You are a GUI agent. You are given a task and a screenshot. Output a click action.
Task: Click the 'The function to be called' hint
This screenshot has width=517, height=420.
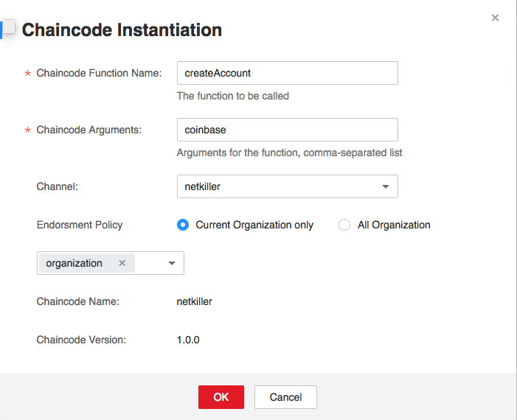coord(233,96)
